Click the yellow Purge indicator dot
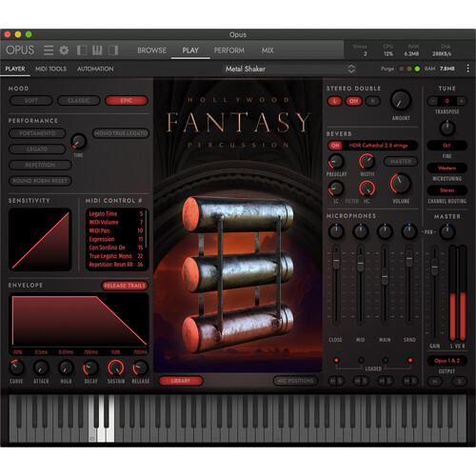 (409, 69)
